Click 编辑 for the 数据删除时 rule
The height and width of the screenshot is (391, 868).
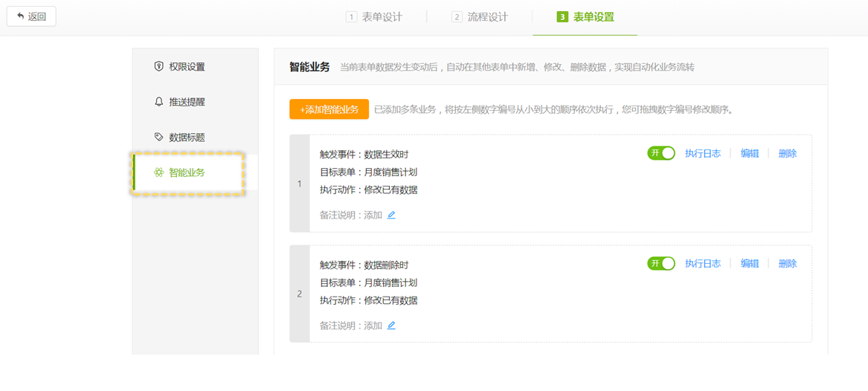750,264
